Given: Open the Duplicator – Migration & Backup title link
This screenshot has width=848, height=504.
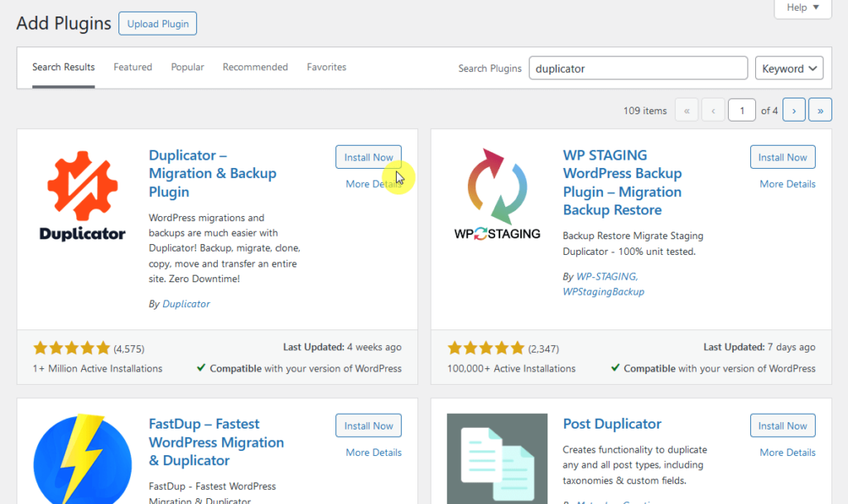Looking at the screenshot, I should [x=213, y=174].
